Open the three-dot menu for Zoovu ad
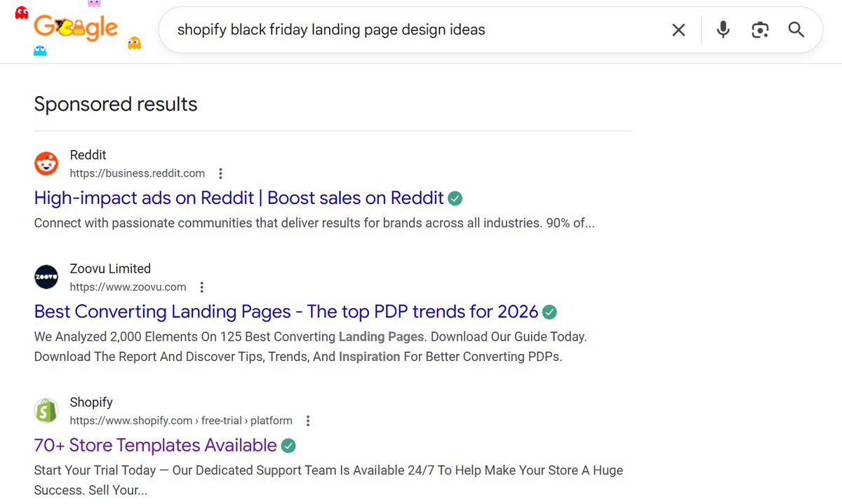 click(x=202, y=287)
